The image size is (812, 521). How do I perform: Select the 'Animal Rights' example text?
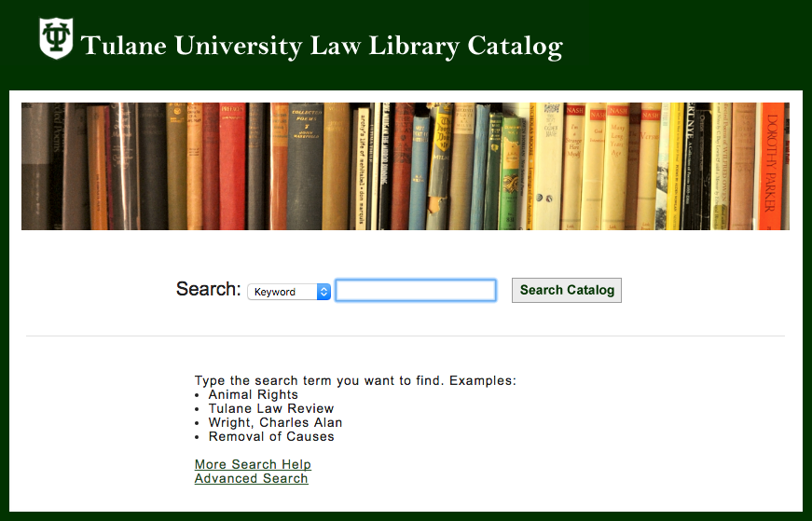pos(254,394)
